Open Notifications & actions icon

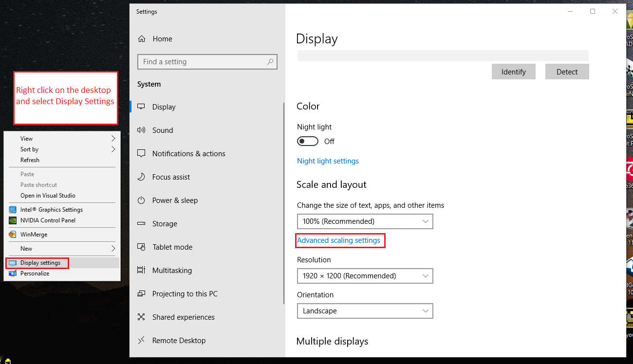tap(142, 154)
